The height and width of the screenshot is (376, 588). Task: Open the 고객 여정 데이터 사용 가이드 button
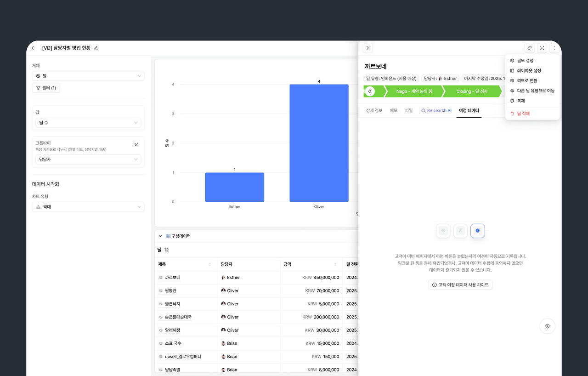[x=460, y=285]
